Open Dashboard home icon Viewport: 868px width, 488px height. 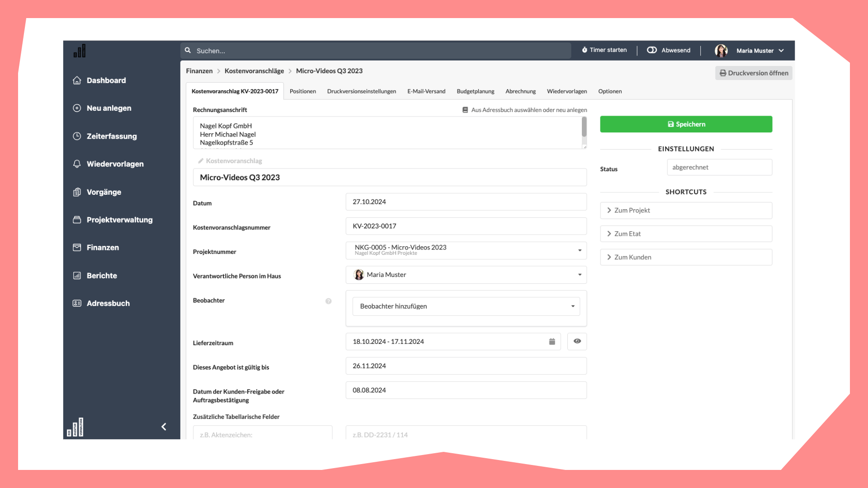pos(77,80)
